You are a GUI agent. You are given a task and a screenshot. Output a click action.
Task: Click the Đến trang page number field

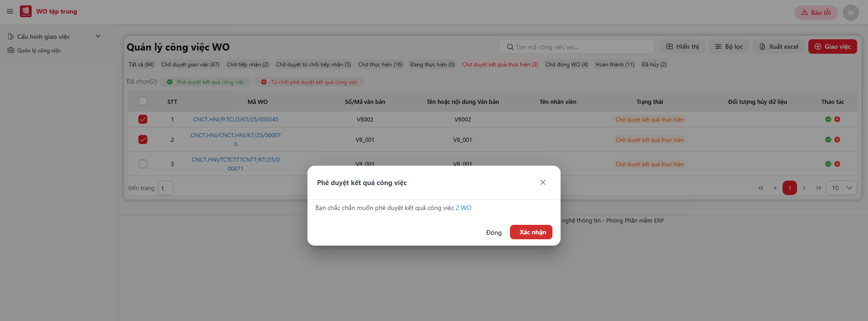pos(165,188)
